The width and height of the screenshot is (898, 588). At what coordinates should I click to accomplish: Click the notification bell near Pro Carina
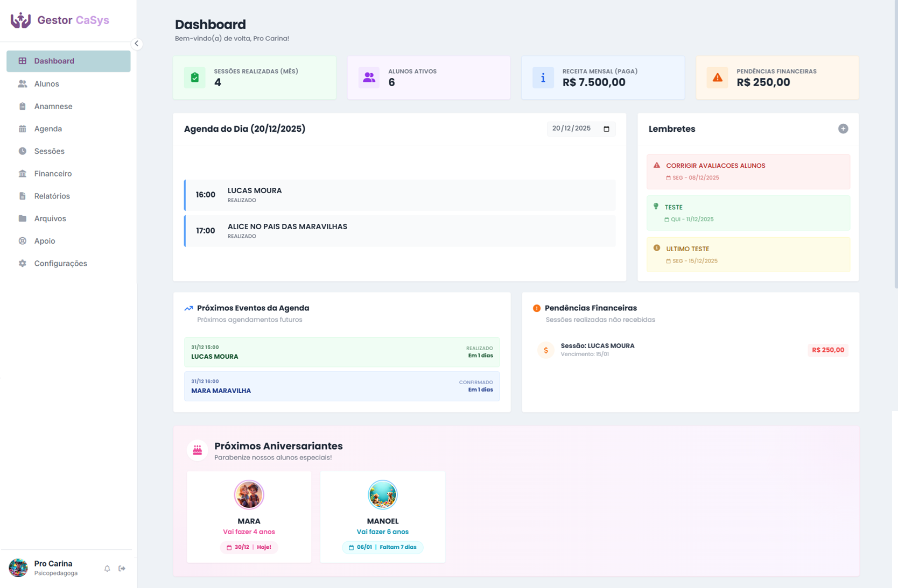pyautogui.click(x=107, y=568)
